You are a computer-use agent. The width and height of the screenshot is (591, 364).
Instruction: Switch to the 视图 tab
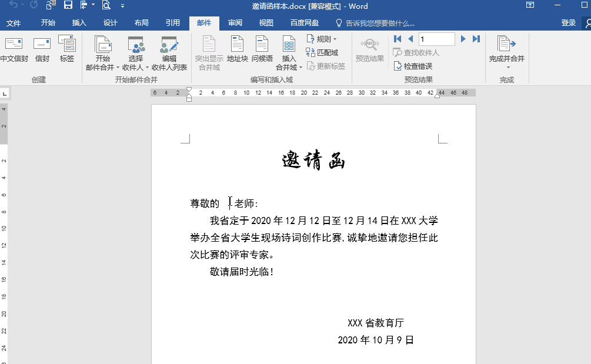(266, 23)
